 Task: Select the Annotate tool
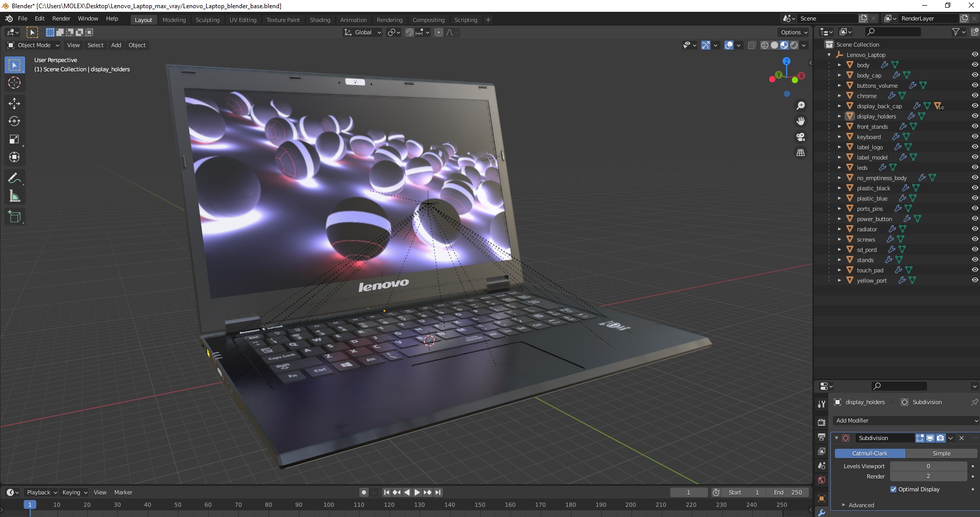[x=14, y=178]
